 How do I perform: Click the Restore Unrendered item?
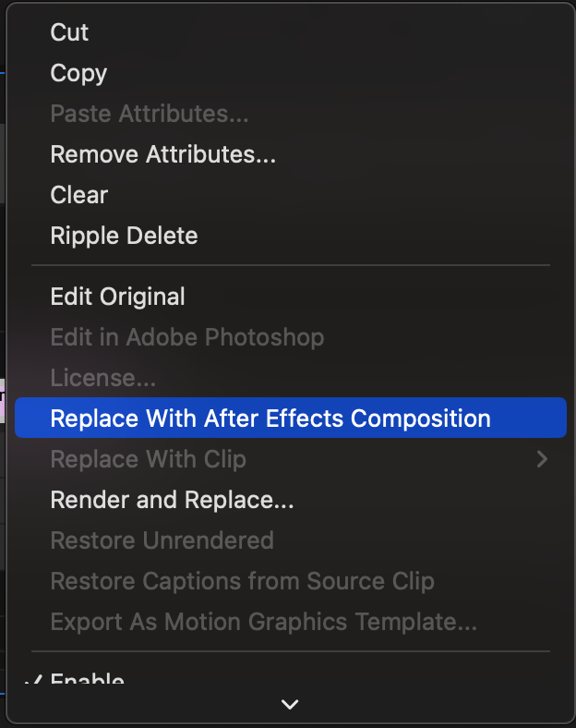pyautogui.click(x=162, y=540)
